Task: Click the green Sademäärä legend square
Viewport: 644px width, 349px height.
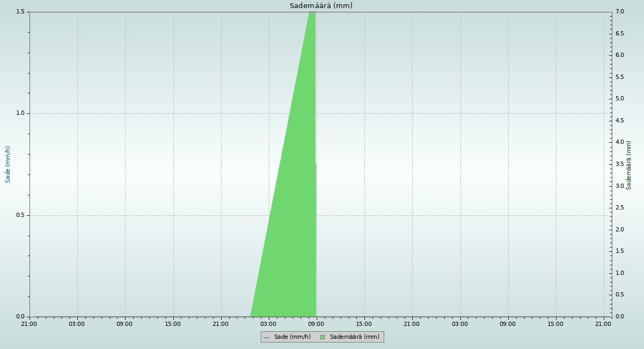Action: pos(323,337)
